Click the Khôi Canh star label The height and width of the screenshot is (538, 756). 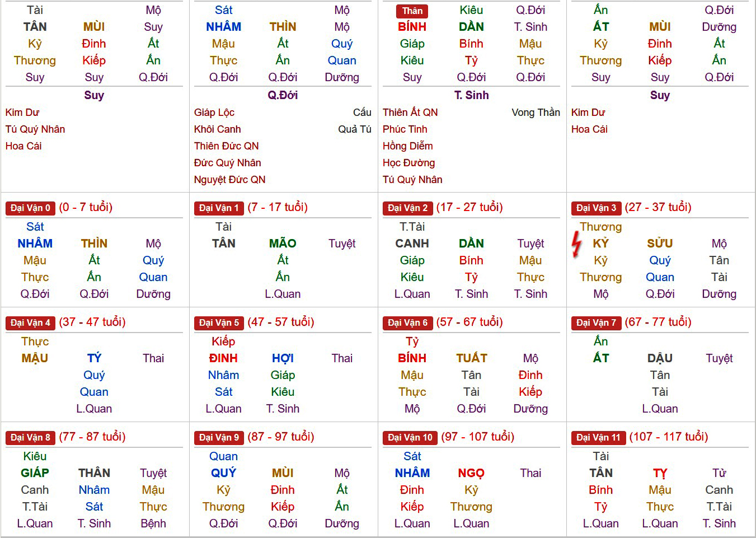(217, 129)
